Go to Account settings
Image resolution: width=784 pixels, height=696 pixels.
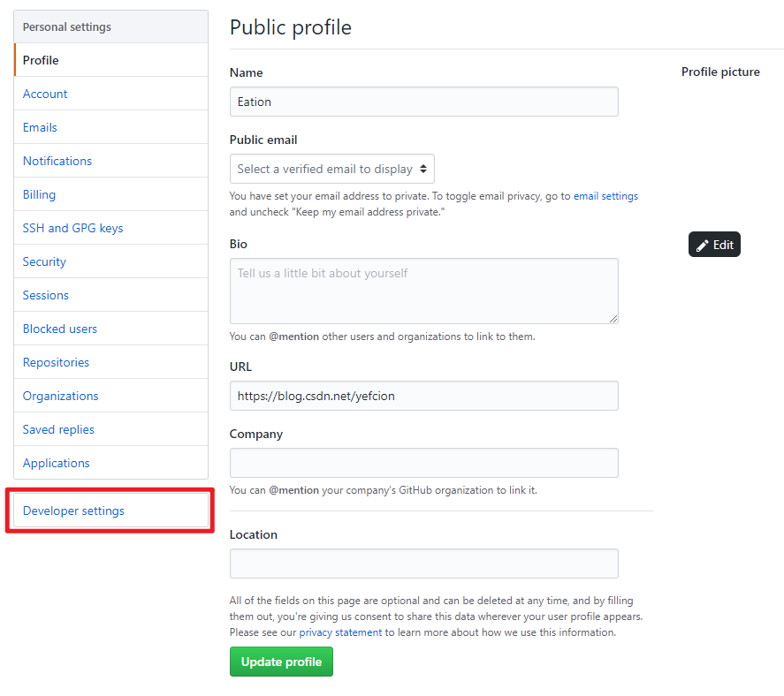[45, 94]
